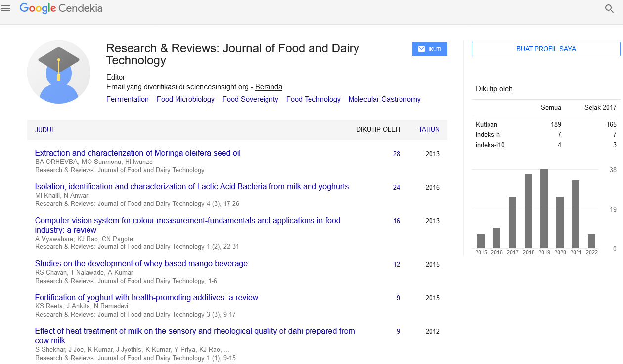This screenshot has width=623, height=364.
Task: Click the graduation cap profile avatar
Action: click(x=59, y=72)
